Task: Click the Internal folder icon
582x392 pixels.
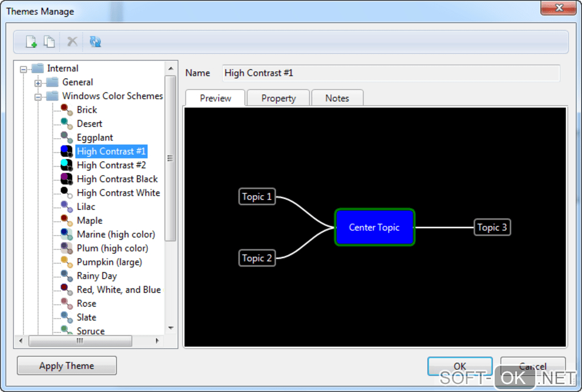Action: coord(38,68)
